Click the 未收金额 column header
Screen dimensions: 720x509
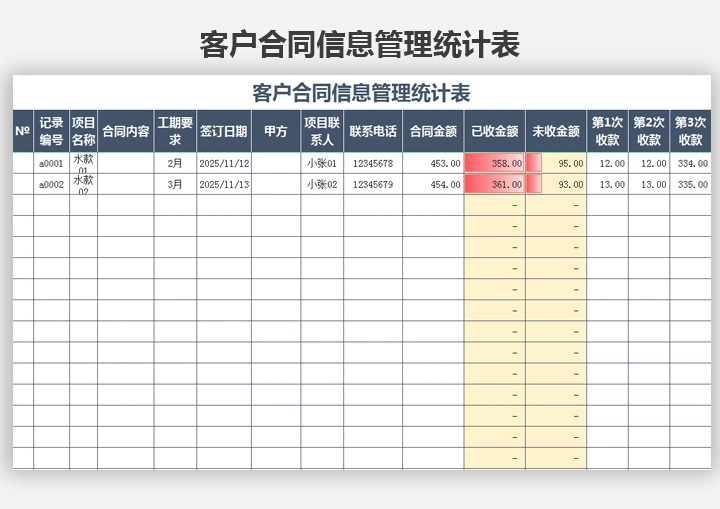555,131
